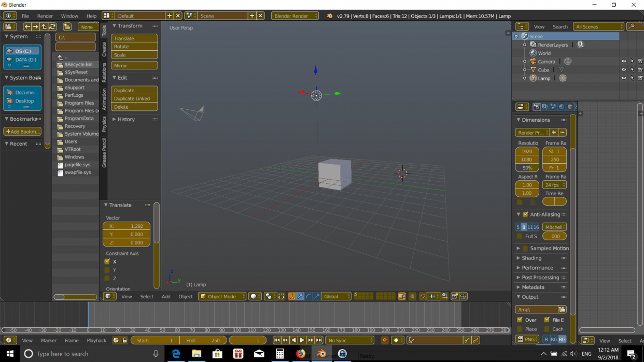Click the create new folder icon

coord(67,27)
